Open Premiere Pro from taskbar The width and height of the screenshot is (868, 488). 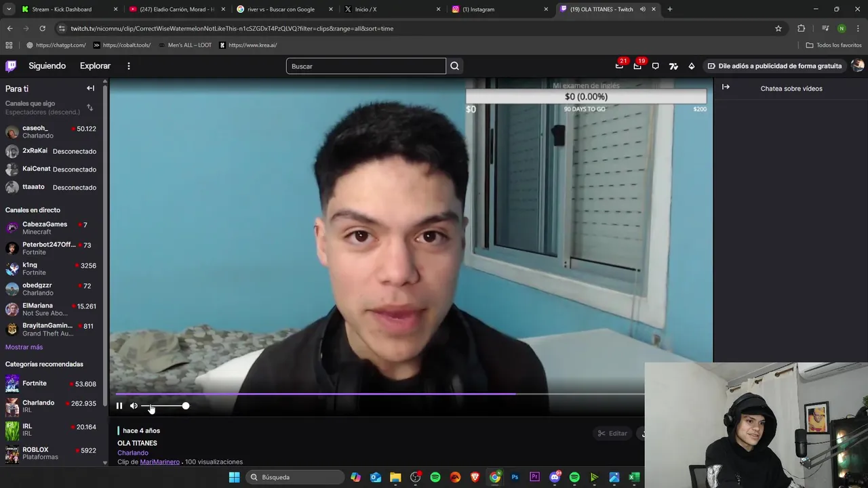point(534,477)
